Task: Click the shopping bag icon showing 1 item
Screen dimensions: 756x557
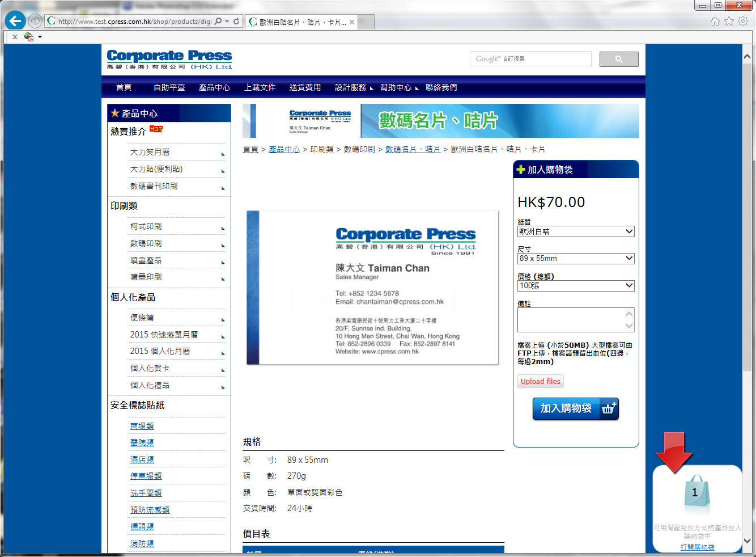Action: [x=695, y=492]
